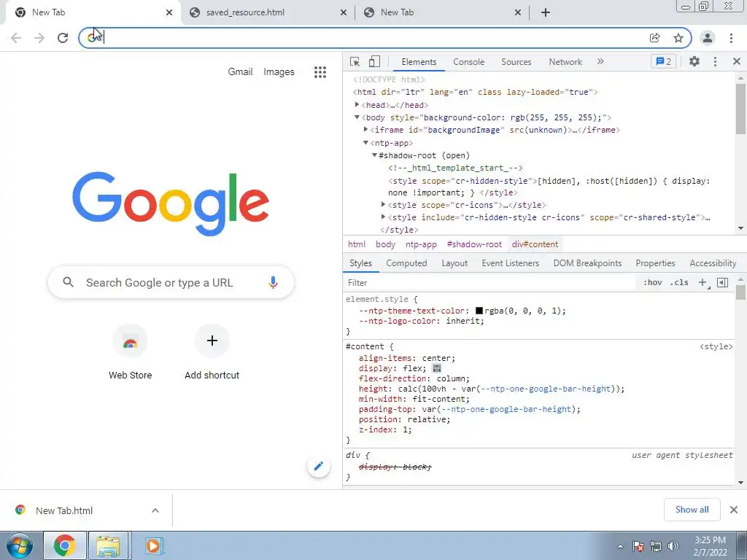Toggle the computed styles sidebar icon
Image resolution: width=747 pixels, height=560 pixels.
pos(723,282)
